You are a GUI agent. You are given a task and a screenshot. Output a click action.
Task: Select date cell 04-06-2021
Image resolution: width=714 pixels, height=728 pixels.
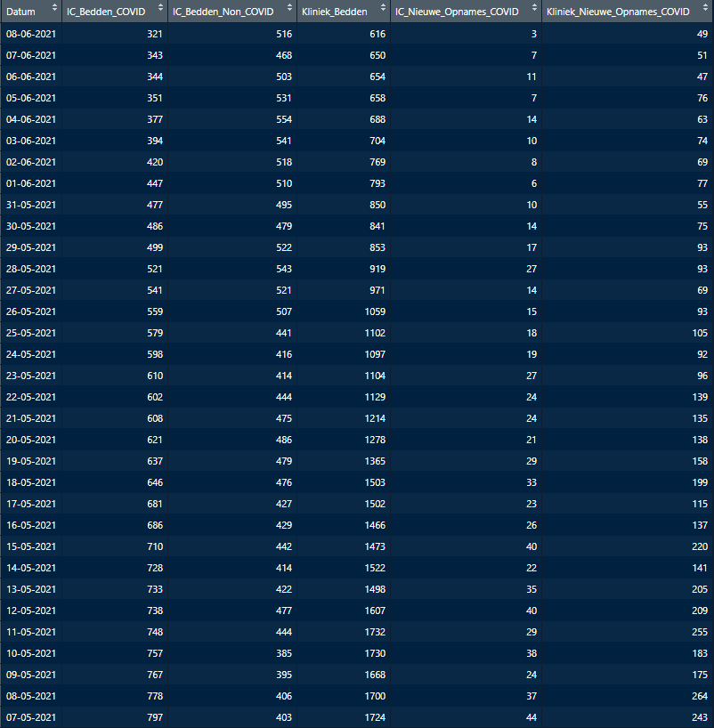tap(31, 119)
